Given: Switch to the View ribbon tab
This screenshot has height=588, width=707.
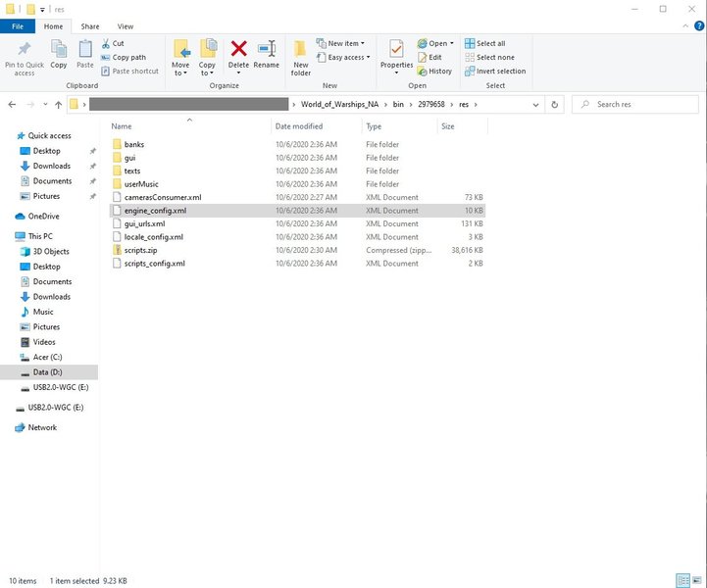Looking at the screenshot, I should pyautogui.click(x=126, y=26).
